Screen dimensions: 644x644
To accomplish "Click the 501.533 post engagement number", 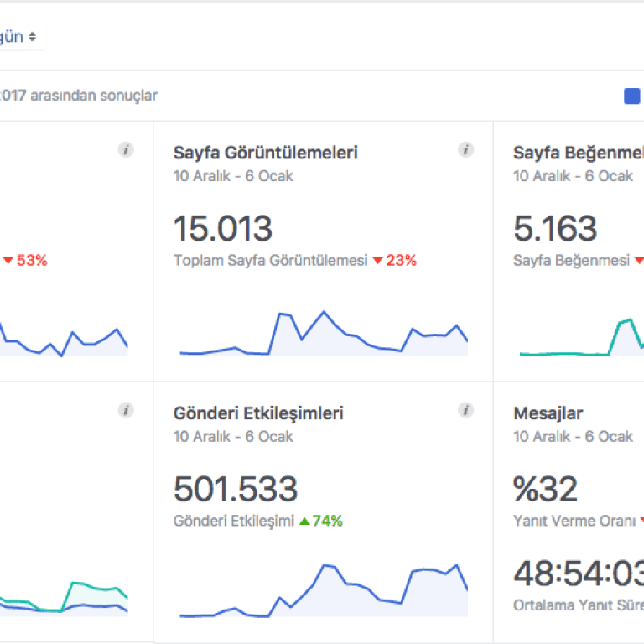I will click(x=236, y=490).
